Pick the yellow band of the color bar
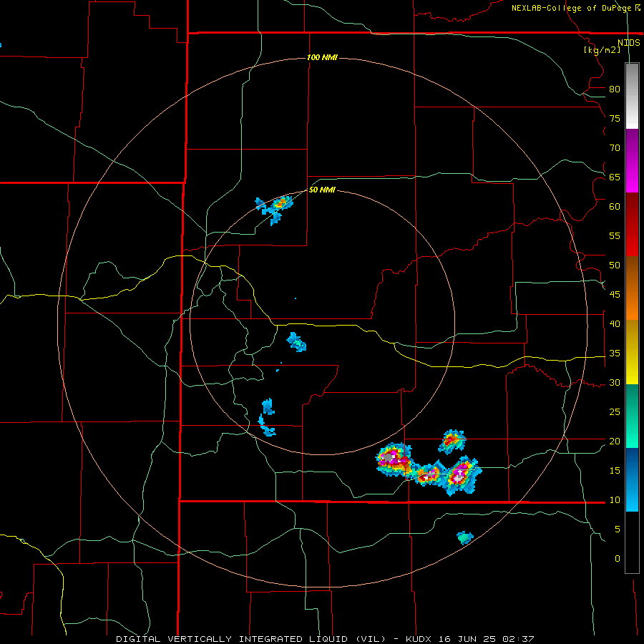Image resolution: width=644 pixels, height=644 pixels. 632,352
